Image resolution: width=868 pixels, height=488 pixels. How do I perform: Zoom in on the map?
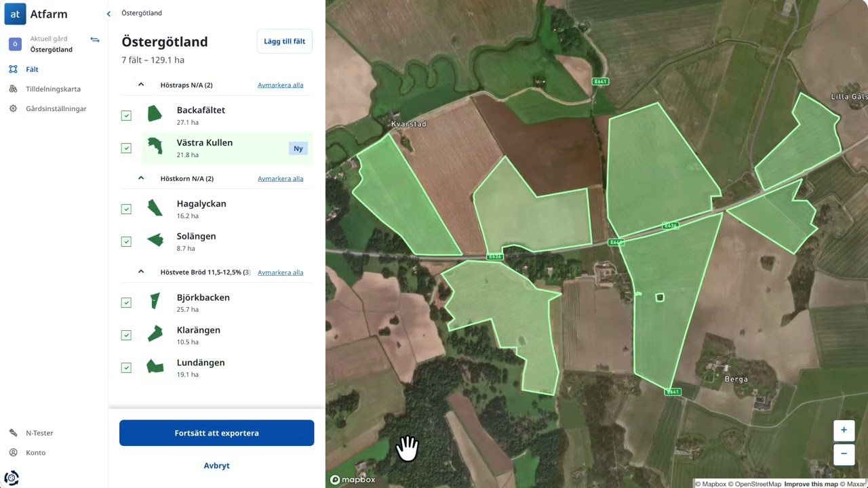844,430
